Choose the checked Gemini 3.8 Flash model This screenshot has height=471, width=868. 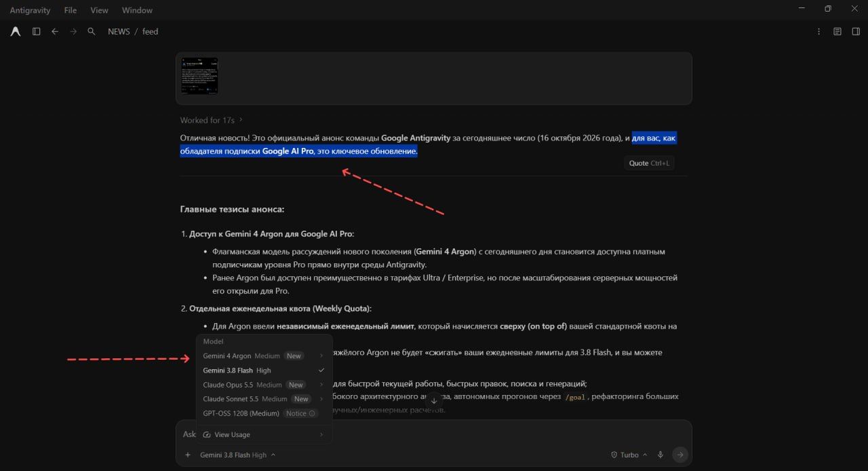tap(264, 371)
